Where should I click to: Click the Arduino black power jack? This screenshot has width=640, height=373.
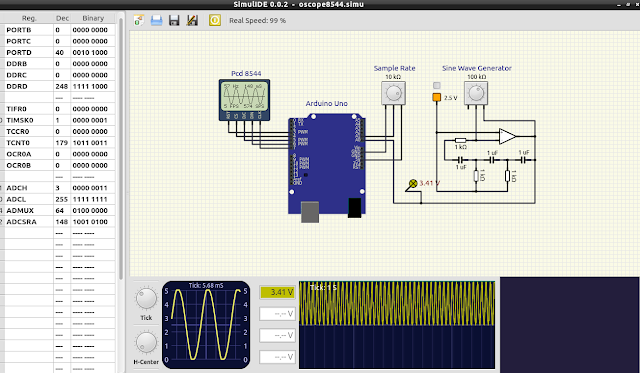coord(355,207)
